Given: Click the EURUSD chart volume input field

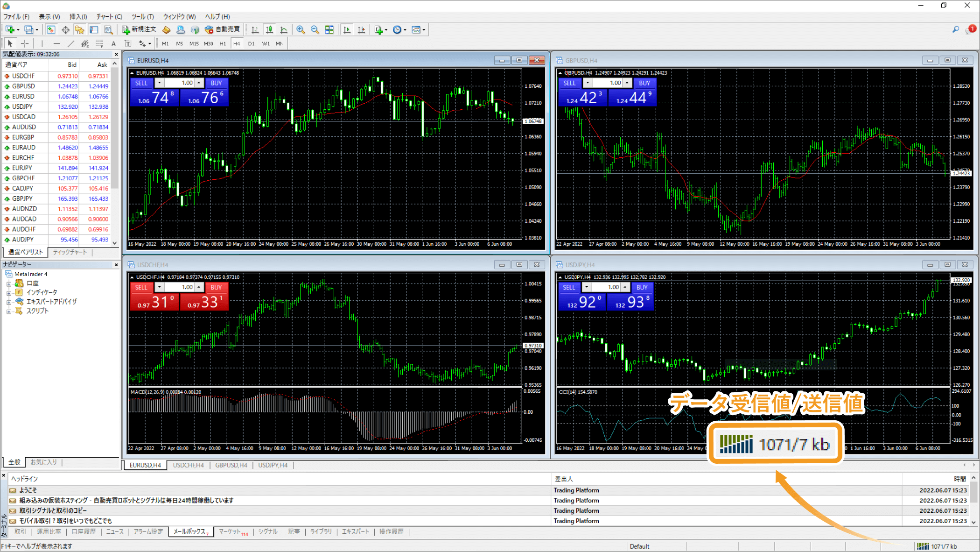Looking at the screenshot, I should 179,83.
